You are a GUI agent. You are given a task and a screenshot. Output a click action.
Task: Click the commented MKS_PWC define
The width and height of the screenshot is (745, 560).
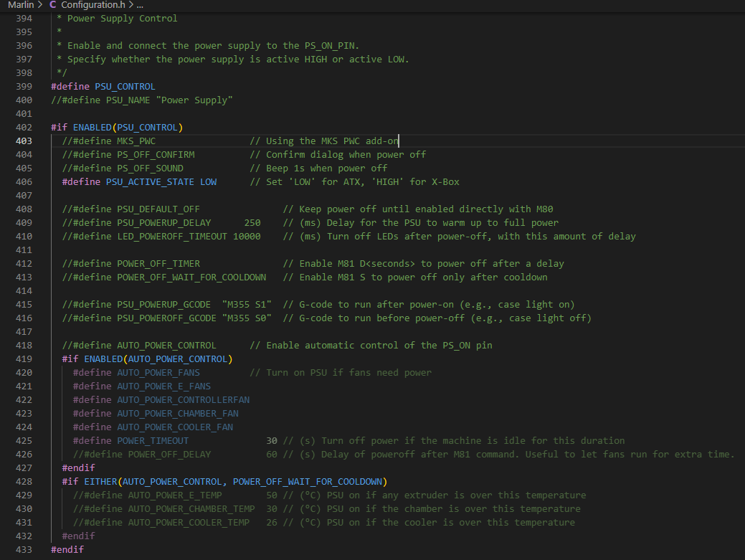(x=136, y=141)
